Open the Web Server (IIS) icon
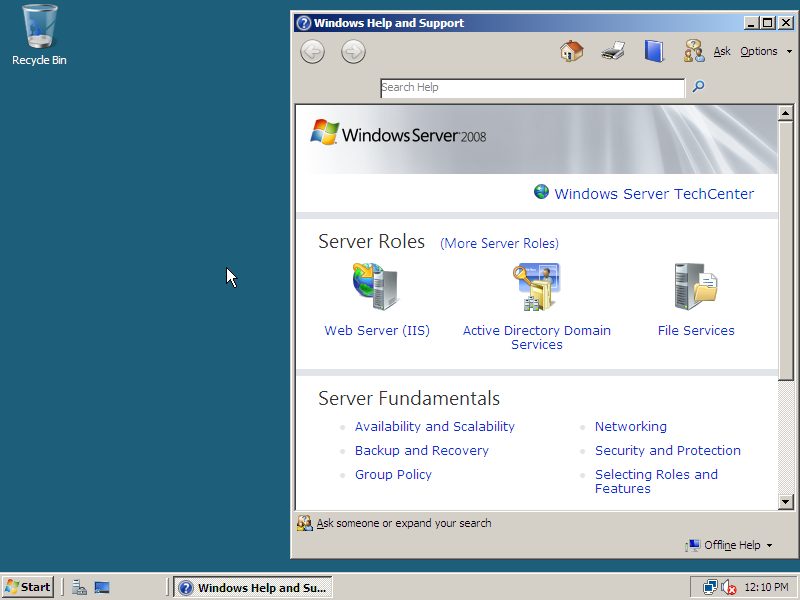The height and width of the screenshot is (600, 800). tap(376, 288)
